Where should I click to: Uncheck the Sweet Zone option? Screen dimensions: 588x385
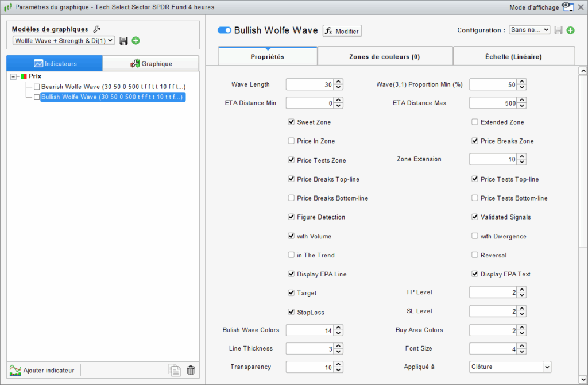(291, 122)
